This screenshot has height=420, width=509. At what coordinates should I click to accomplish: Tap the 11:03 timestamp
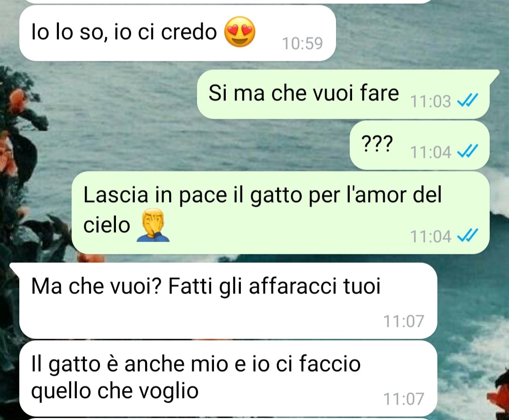431,101
